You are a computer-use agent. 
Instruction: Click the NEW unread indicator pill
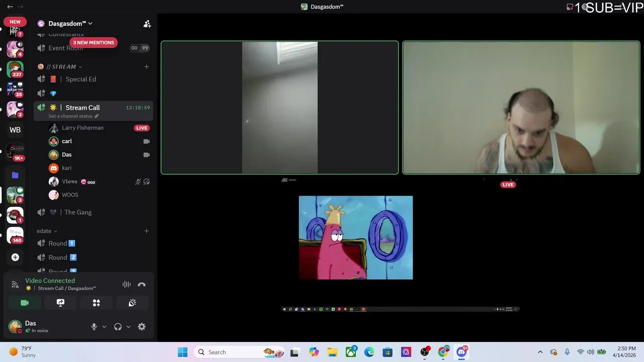point(15,22)
